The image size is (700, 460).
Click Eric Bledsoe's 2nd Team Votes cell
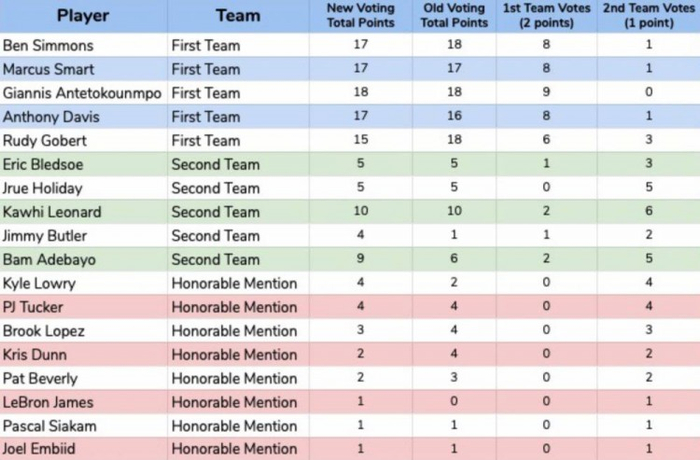point(649,164)
